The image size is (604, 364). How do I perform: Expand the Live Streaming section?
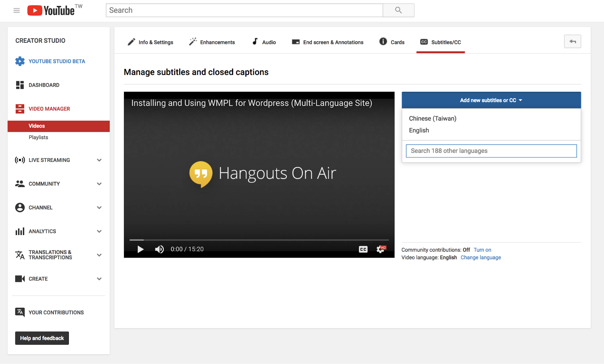99,160
